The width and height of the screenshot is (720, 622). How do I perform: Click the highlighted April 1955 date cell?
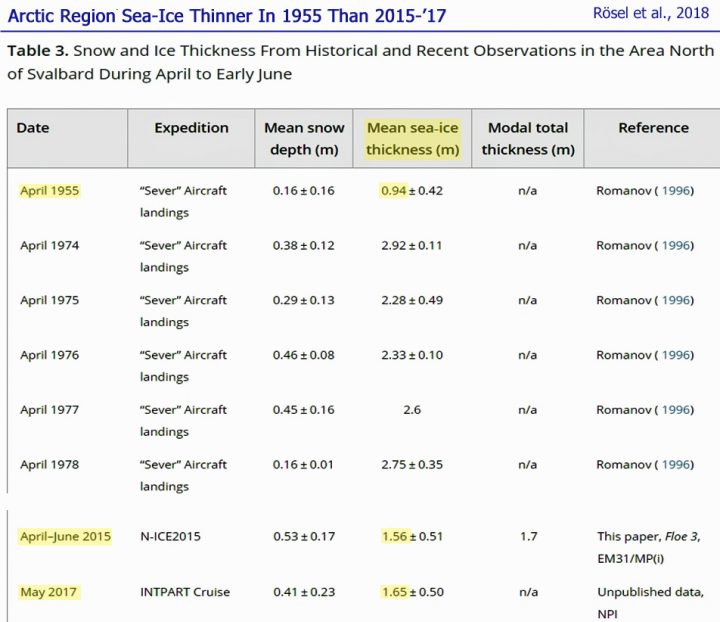[x=50, y=190]
